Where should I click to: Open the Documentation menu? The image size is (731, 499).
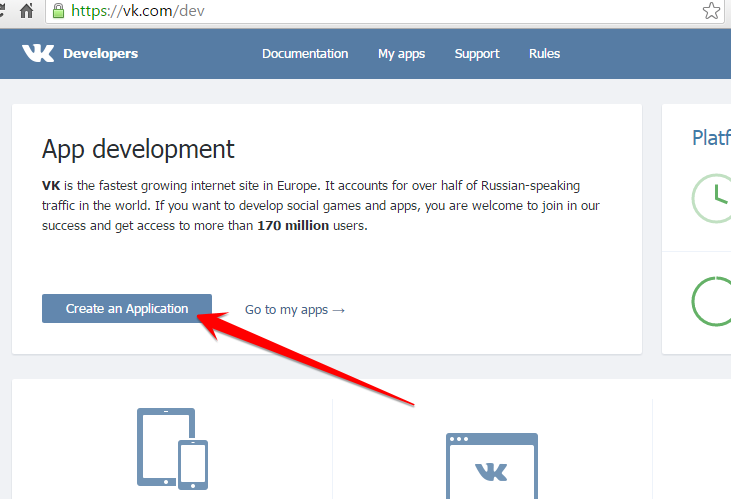305,54
